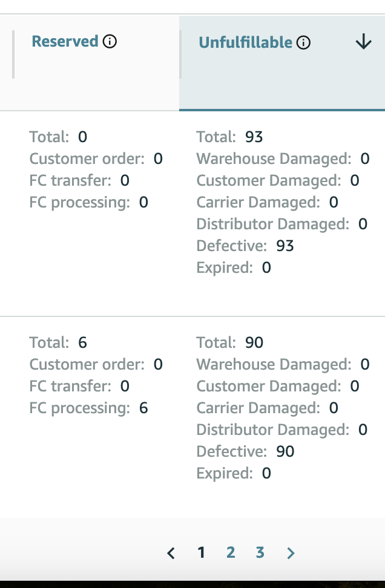Screen dimensions: 385x588
Task: Click the Reserved column info icon
Action: tap(110, 41)
